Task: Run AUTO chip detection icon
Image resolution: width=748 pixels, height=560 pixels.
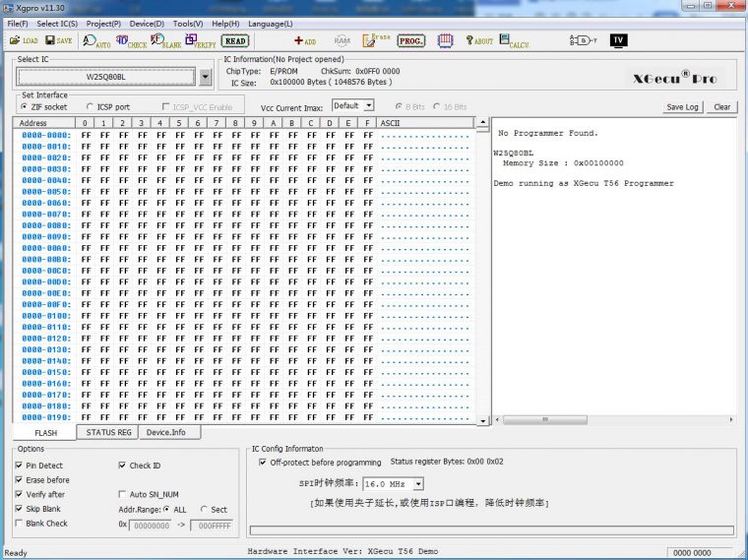Action: point(96,41)
